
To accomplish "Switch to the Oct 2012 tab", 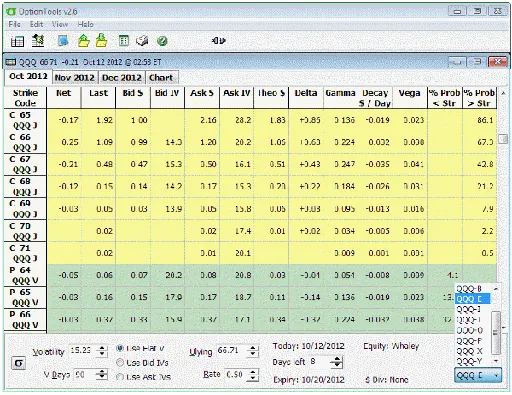I will (x=28, y=76).
